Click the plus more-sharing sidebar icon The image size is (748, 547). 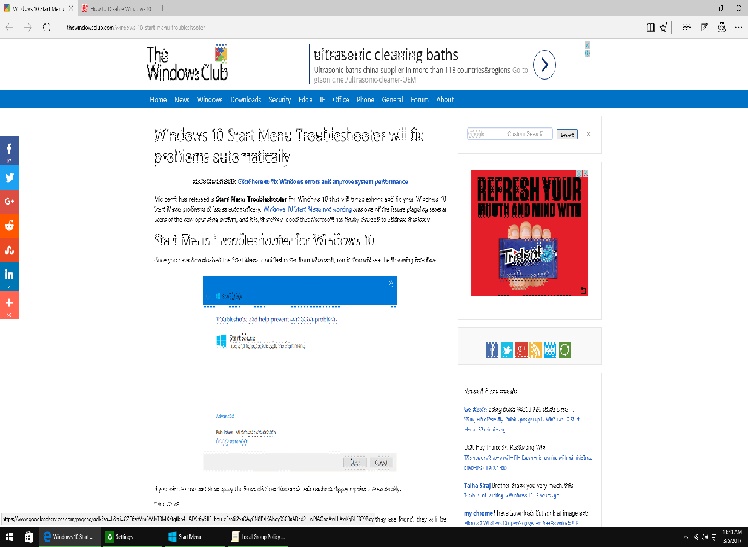click(x=9, y=304)
